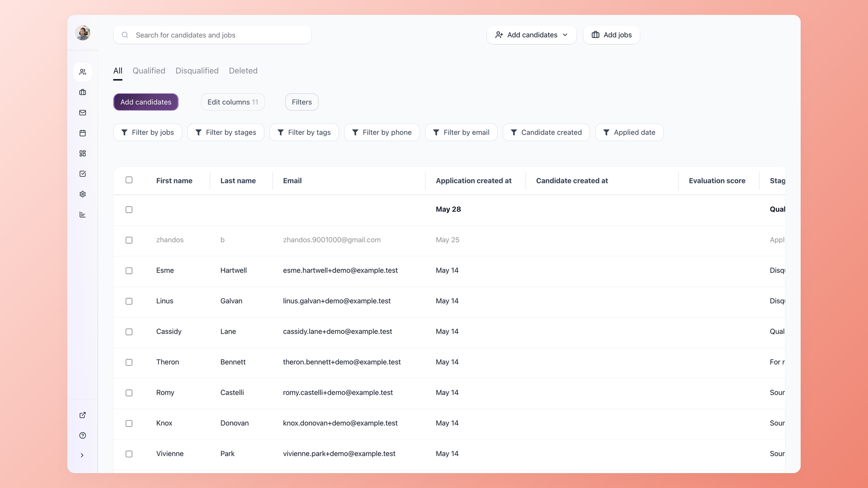Open the tasks checkmark sidebar icon

coord(83,174)
